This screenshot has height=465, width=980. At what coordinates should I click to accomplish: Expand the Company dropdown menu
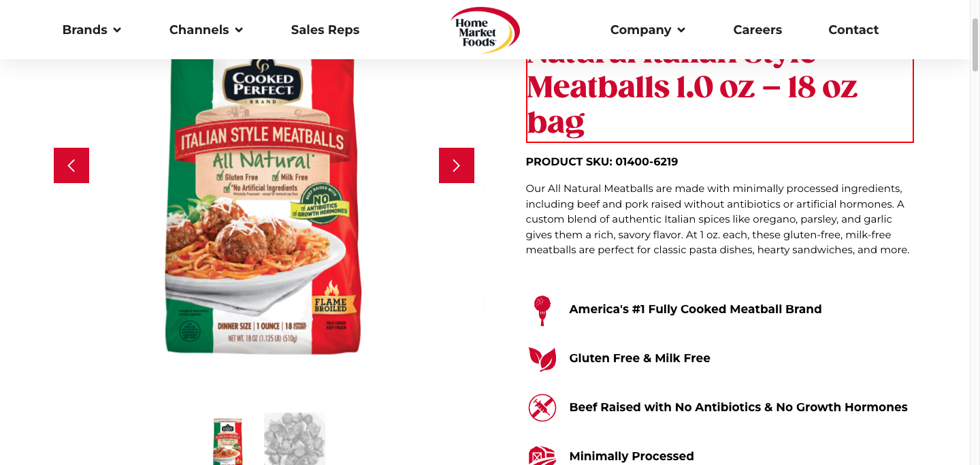pos(648,30)
